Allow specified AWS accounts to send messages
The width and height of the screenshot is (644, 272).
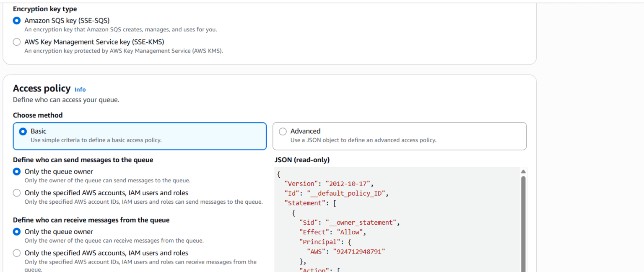tap(16, 193)
